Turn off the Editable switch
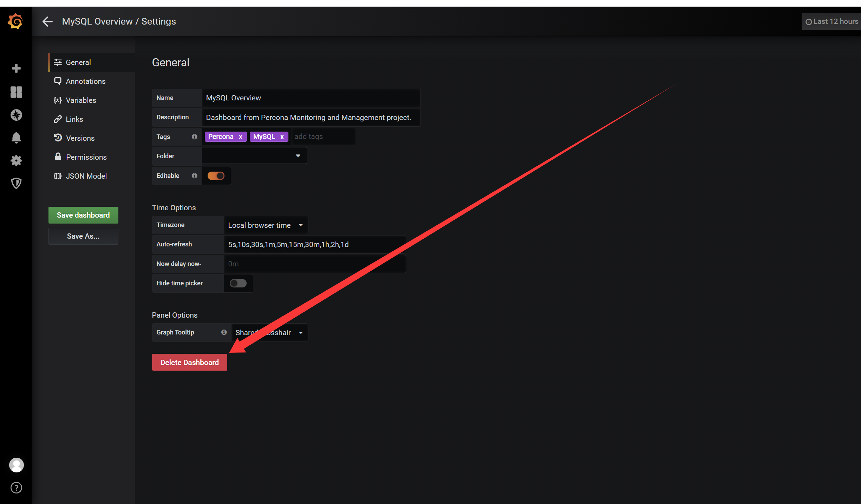This screenshot has width=861, height=504. (x=216, y=175)
